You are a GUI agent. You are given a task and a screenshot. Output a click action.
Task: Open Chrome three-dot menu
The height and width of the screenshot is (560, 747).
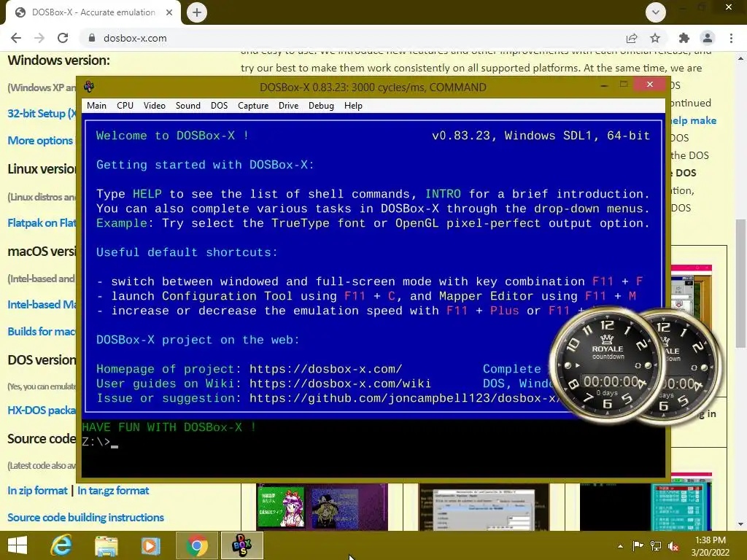pos(731,38)
